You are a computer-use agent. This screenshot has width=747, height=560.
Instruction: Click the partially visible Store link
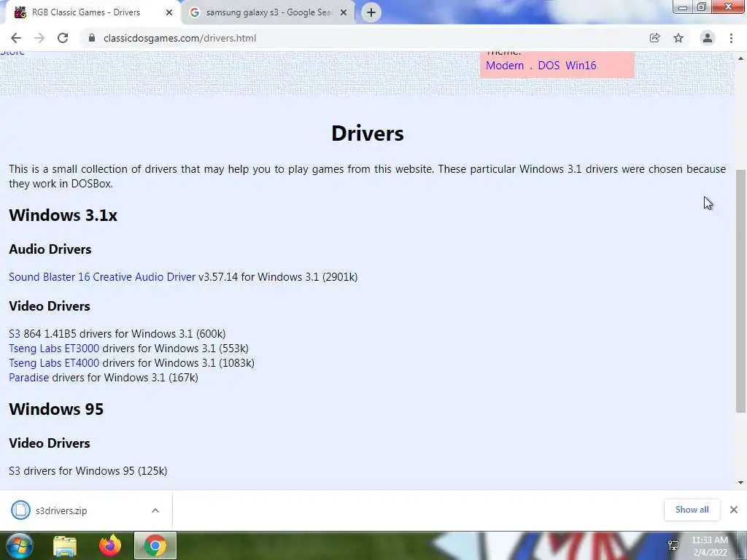point(12,52)
